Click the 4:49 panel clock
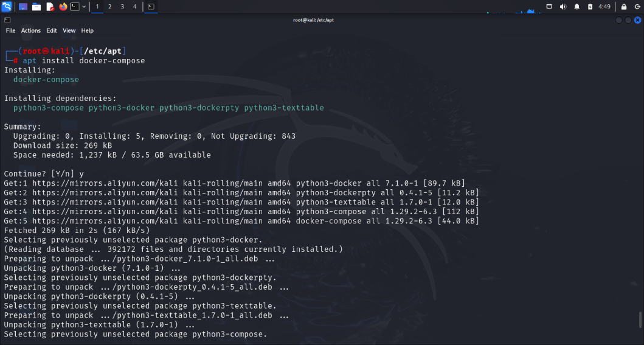 tap(604, 7)
